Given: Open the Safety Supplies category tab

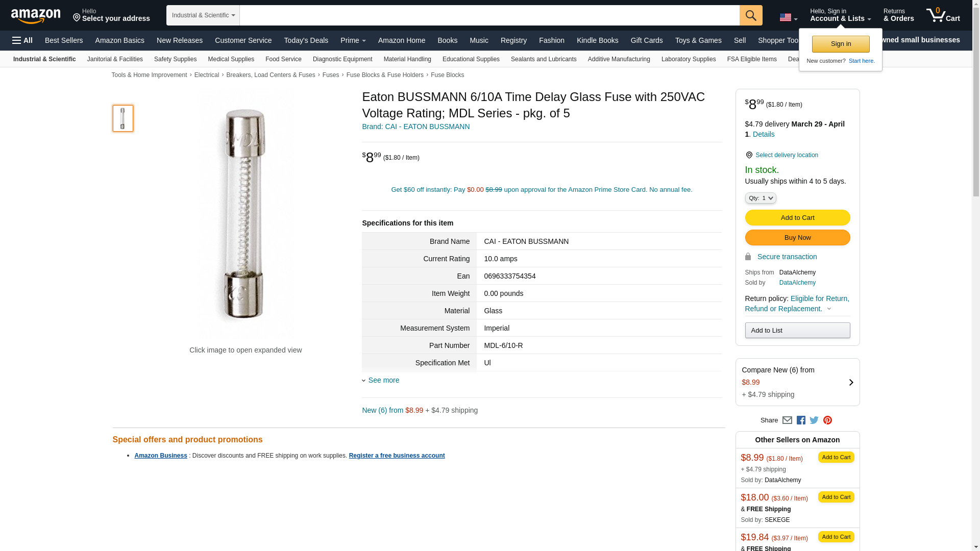Looking at the screenshot, I should point(175,59).
